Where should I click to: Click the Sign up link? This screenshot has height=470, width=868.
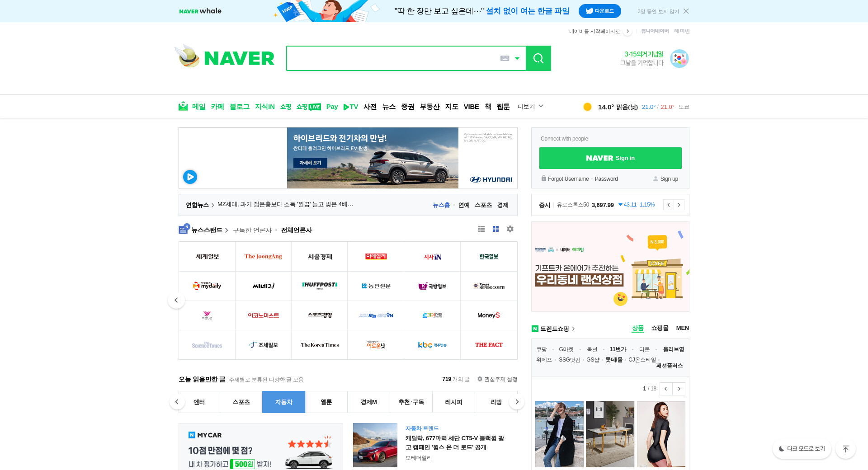point(669,179)
